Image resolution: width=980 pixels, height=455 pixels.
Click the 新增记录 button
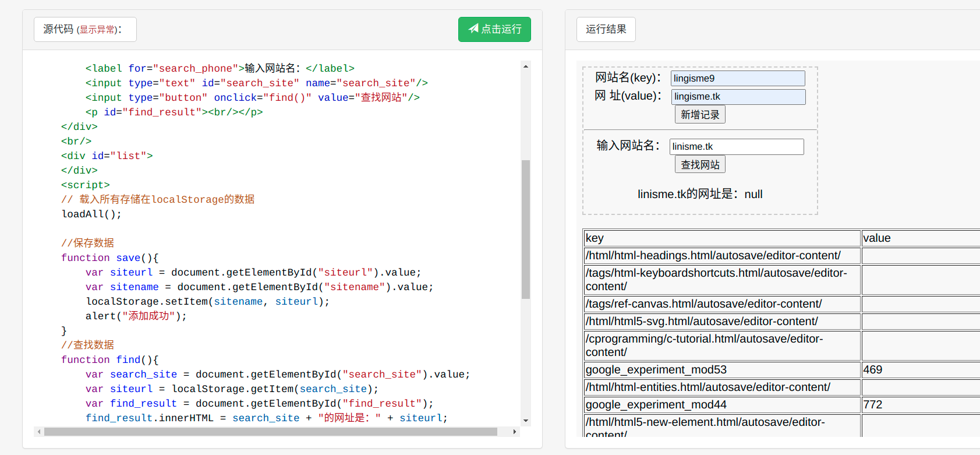[x=700, y=115]
